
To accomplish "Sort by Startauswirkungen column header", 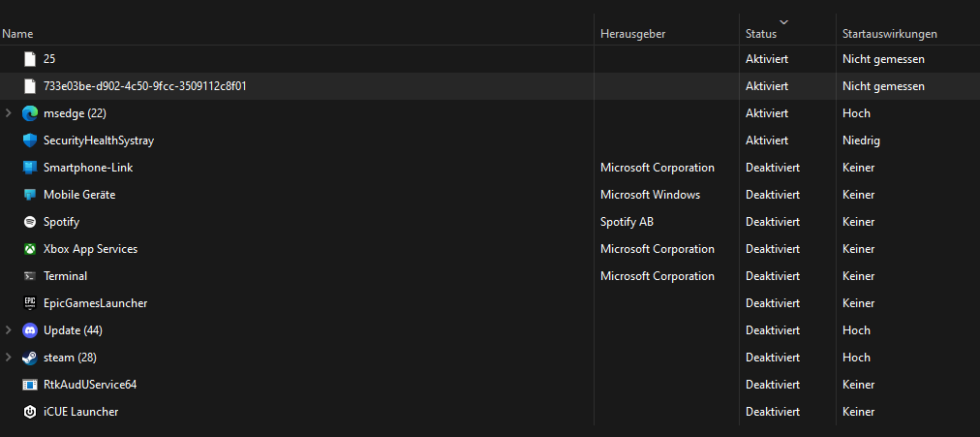I will [x=889, y=34].
